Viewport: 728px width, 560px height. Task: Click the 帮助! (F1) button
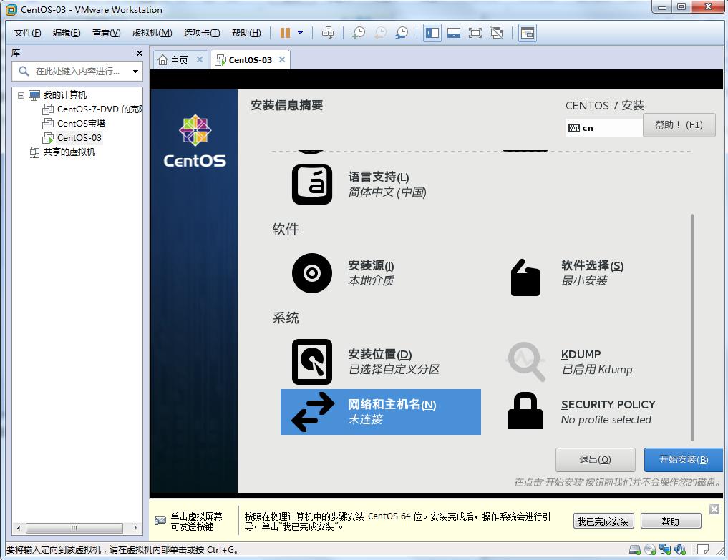pyautogui.click(x=679, y=125)
